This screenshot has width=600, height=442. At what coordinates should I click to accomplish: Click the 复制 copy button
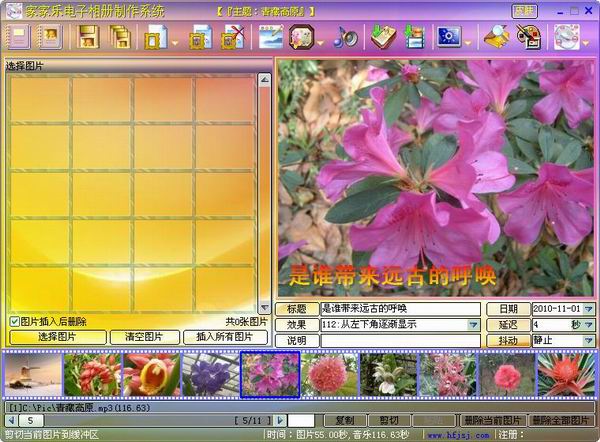click(x=345, y=421)
